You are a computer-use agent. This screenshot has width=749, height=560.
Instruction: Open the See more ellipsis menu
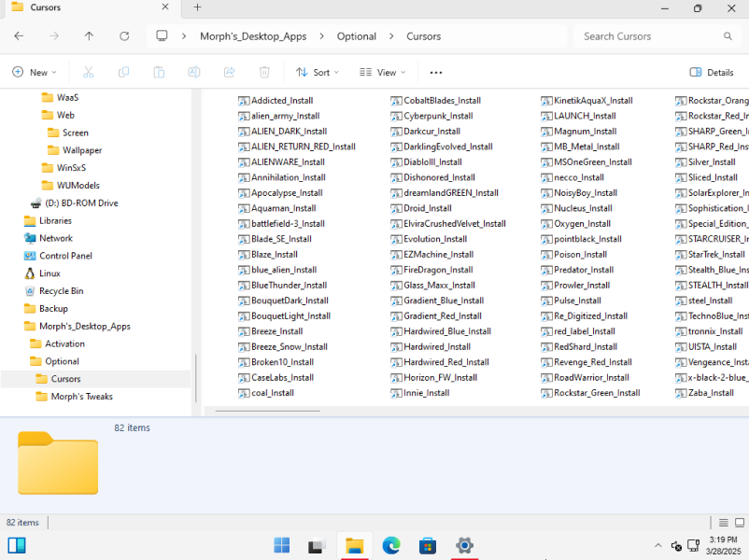tap(435, 73)
